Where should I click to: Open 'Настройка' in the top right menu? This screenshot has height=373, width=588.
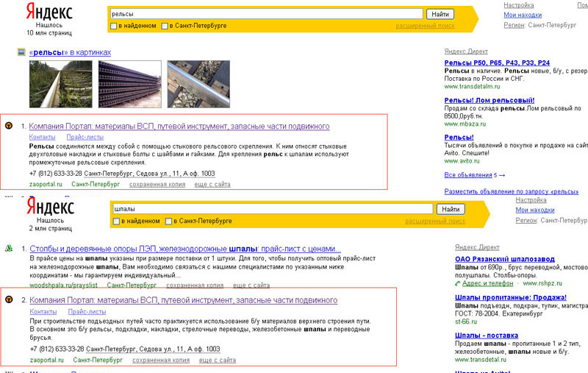(518, 5)
